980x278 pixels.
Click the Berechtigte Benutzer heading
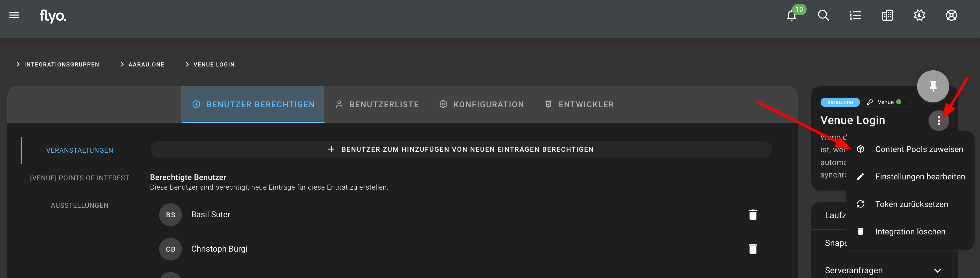(x=188, y=177)
